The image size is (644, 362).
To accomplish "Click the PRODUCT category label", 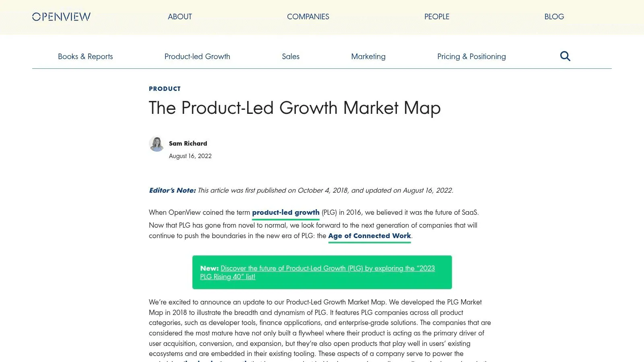I will pyautogui.click(x=165, y=88).
